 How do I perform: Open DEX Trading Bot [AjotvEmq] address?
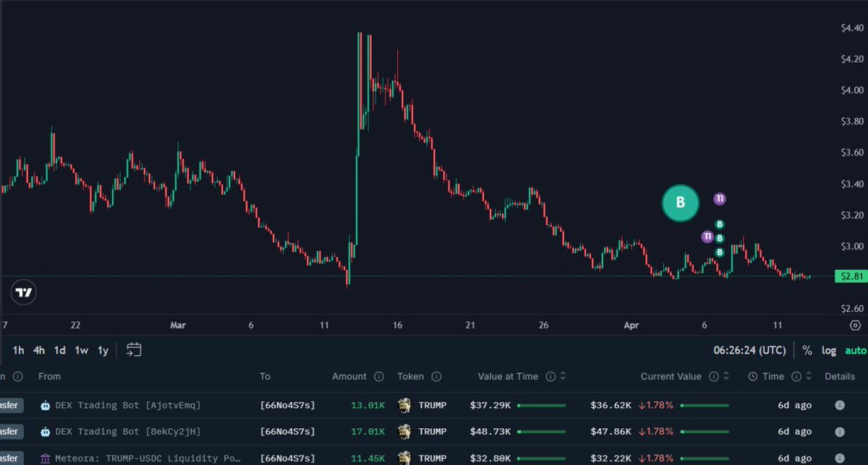click(127, 406)
